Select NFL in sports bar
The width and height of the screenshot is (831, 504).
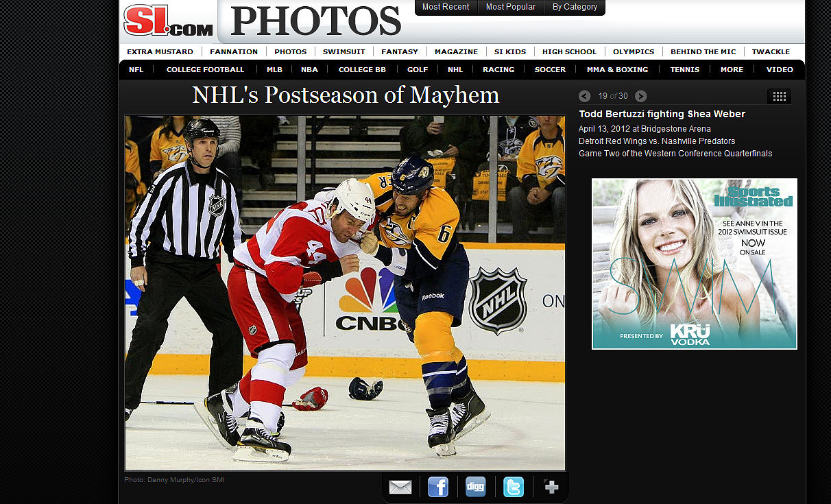click(136, 69)
